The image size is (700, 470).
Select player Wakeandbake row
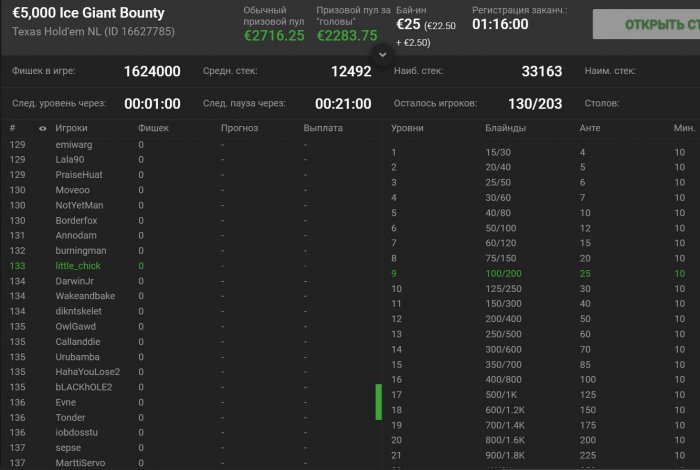[192, 296]
